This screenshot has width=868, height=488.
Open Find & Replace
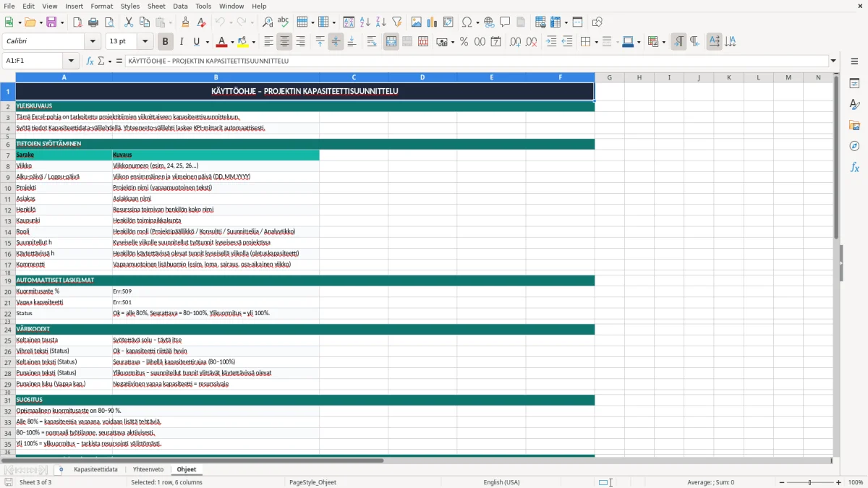pos(268,22)
